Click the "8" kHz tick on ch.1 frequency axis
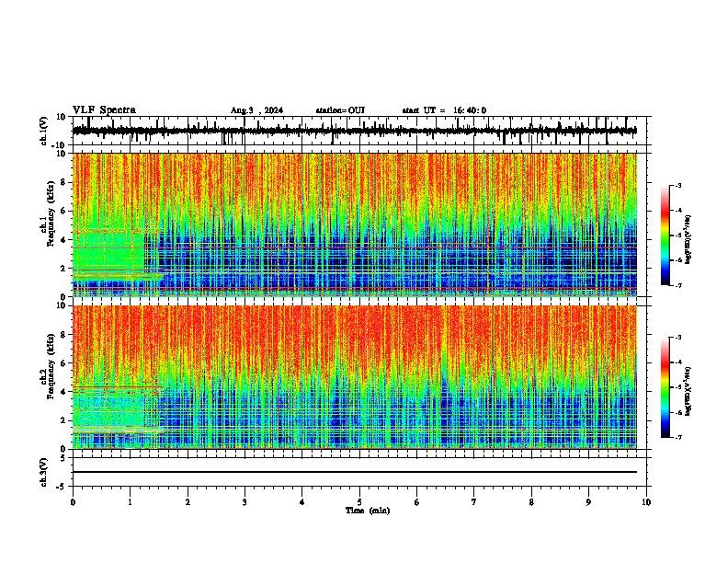 pyautogui.click(x=64, y=182)
